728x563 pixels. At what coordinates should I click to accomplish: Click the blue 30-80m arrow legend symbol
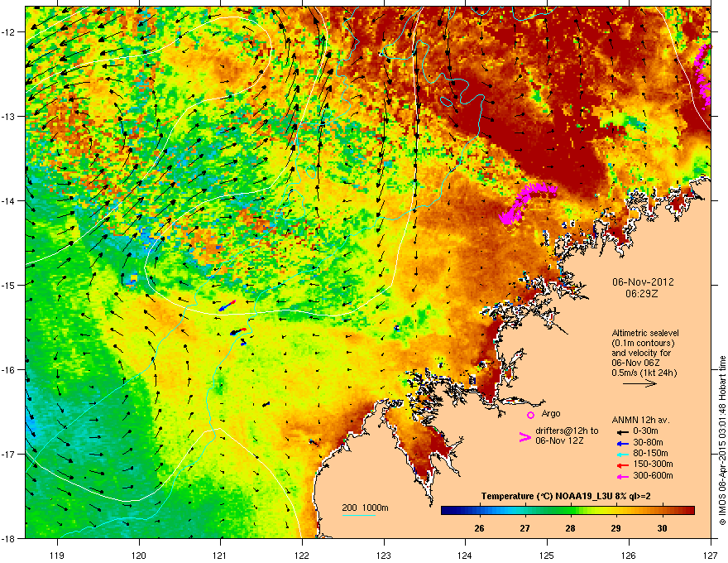[x=623, y=443]
